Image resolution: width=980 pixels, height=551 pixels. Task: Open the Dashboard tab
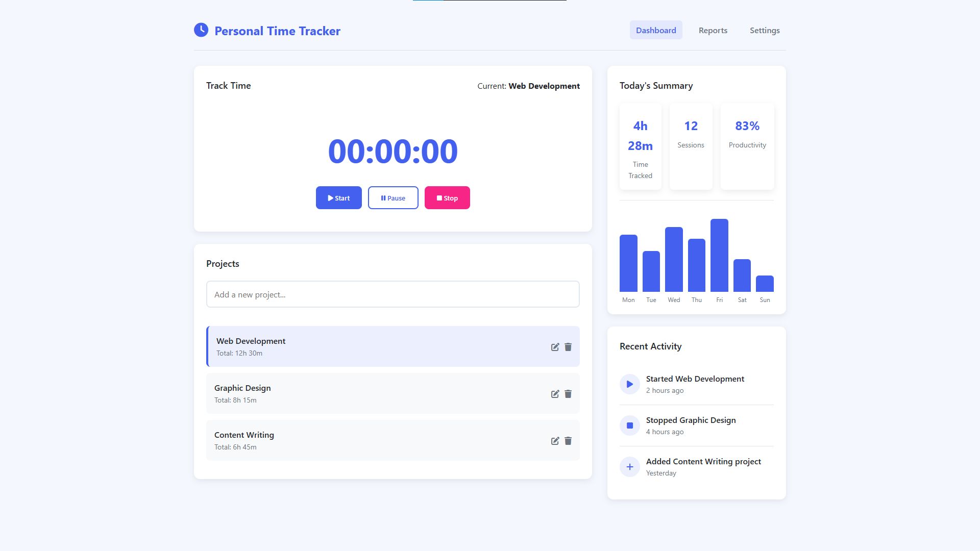[656, 30]
